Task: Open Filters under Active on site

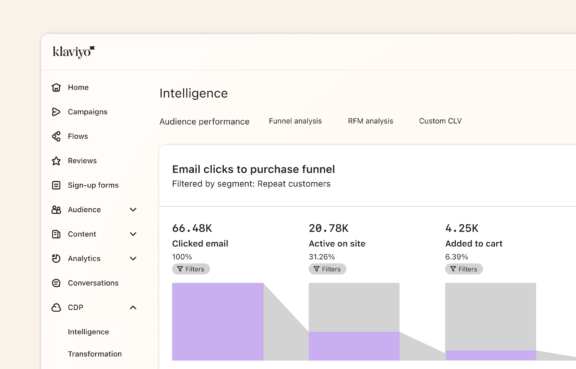Action: point(327,269)
